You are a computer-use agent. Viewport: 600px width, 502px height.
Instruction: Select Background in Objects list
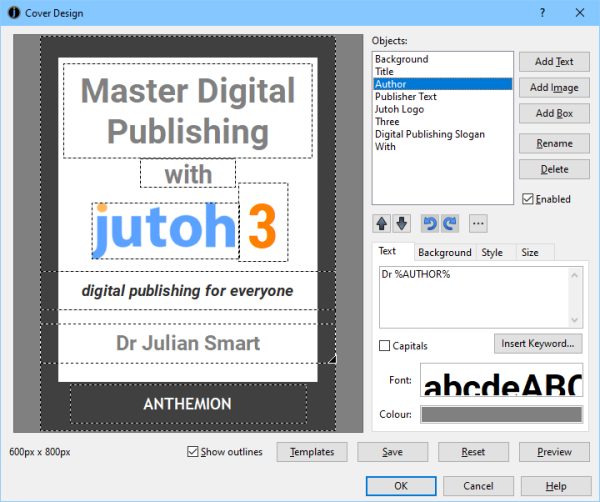pyautogui.click(x=442, y=59)
